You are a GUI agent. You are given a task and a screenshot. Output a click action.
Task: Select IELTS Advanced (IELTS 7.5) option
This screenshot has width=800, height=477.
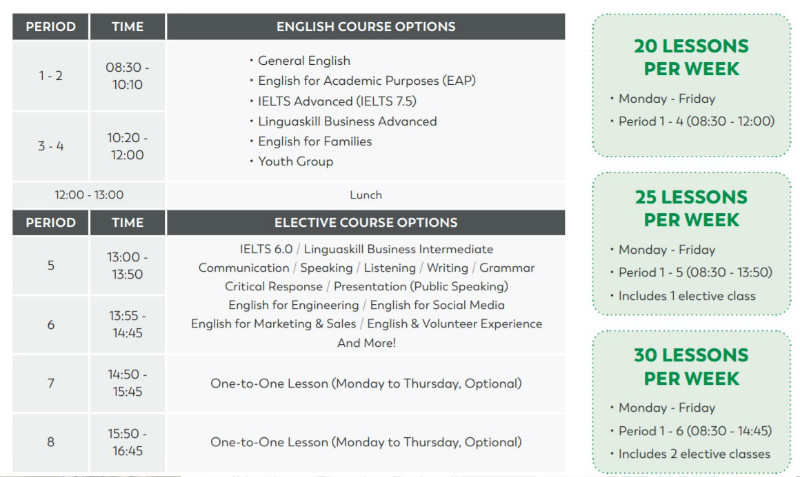[337, 101]
